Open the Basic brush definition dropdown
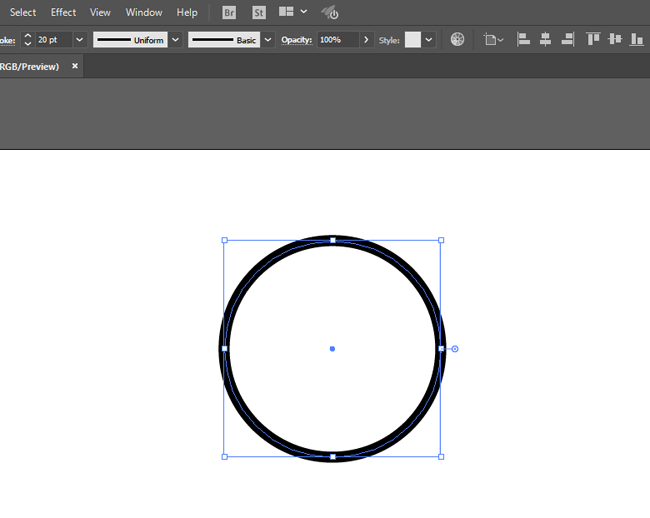 click(x=268, y=40)
